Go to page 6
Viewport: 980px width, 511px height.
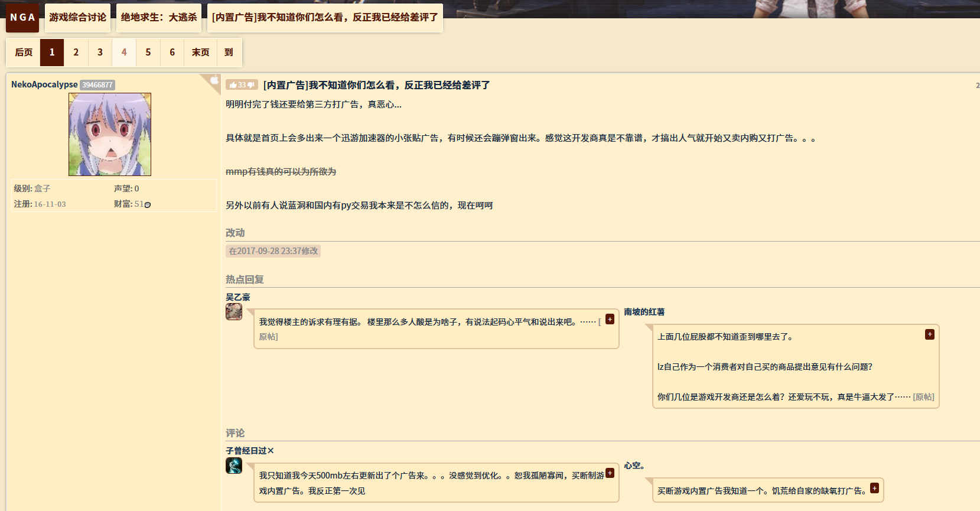click(x=172, y=53)
